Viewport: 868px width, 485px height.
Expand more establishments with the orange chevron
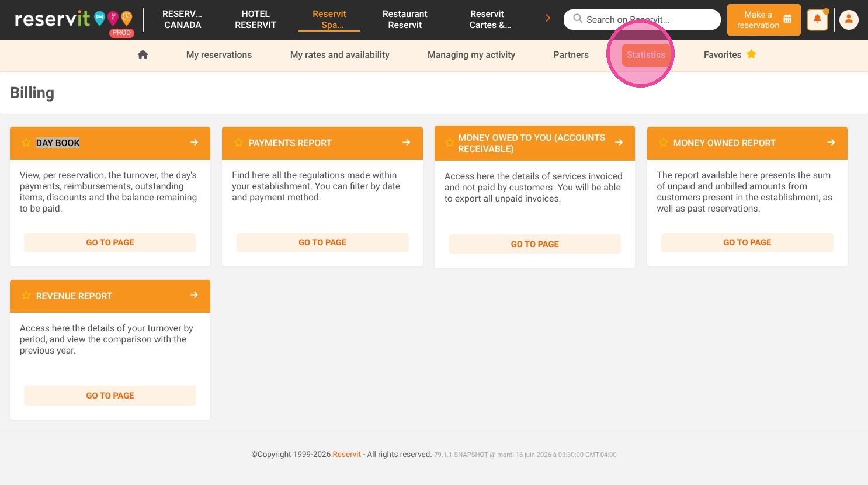point(548,18)
